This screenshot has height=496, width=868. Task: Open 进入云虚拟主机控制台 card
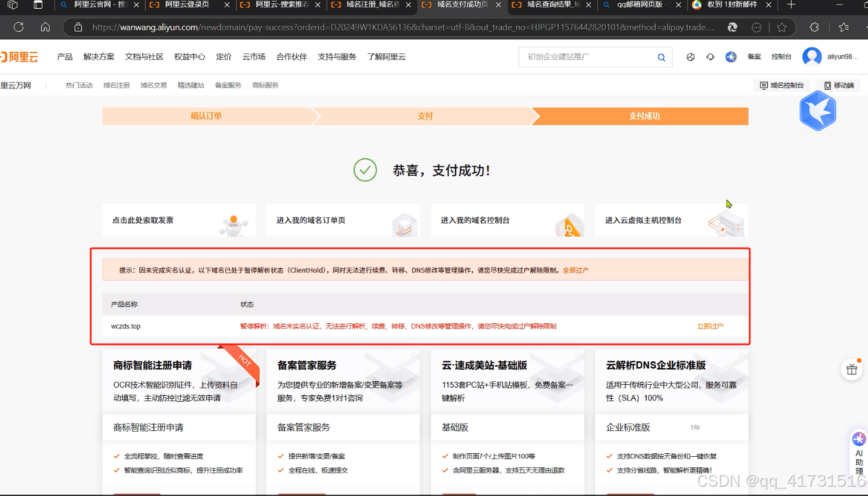(x=672, y=220)
